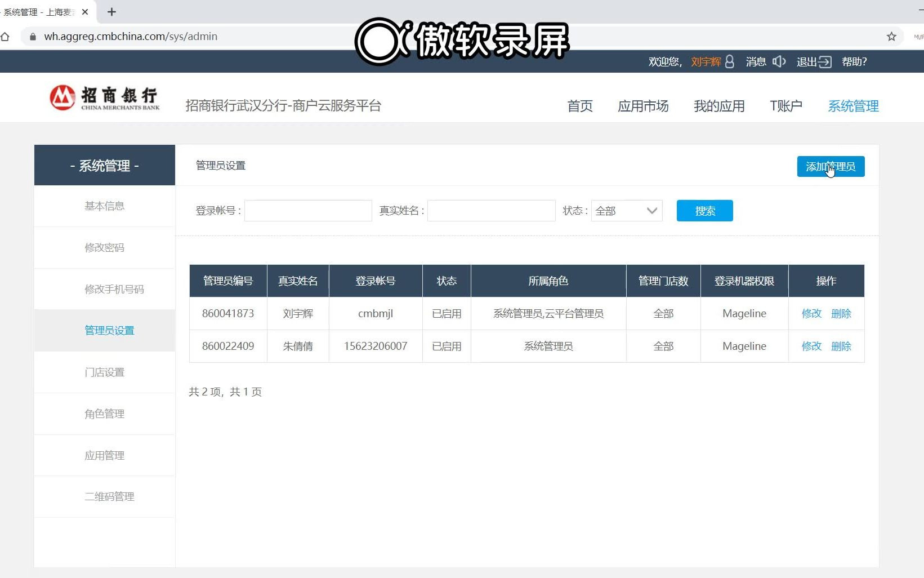924x578 pixels.
Task: Expand the 状态 dropdown showing 全部
Action: click(x=627, y=211)
